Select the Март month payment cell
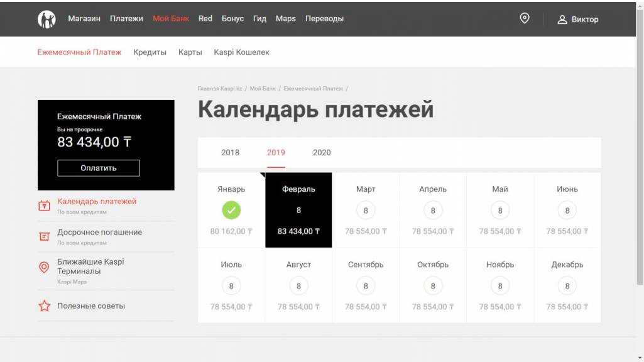The image size is (644, 362). (x=366, y=211)
